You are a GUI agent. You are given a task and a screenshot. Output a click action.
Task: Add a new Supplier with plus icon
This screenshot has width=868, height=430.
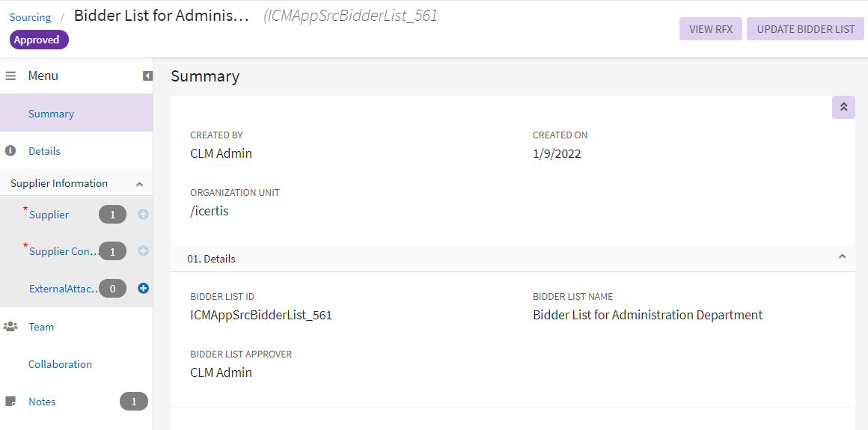coord(143,215)
